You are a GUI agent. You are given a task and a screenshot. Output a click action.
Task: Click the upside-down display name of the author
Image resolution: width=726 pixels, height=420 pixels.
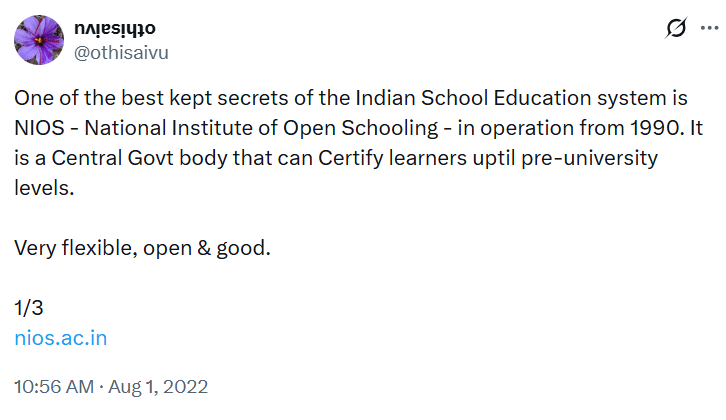tap(115, 28)
